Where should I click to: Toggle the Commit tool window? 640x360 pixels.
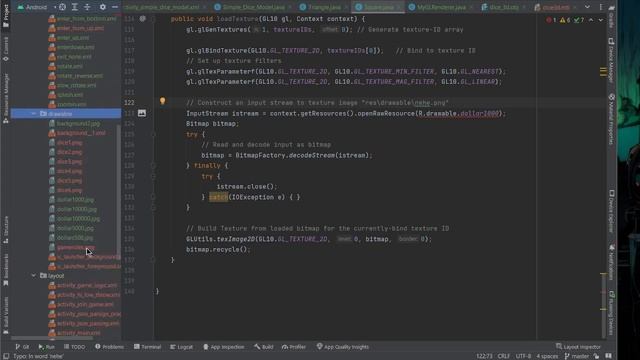click(6, 49)
